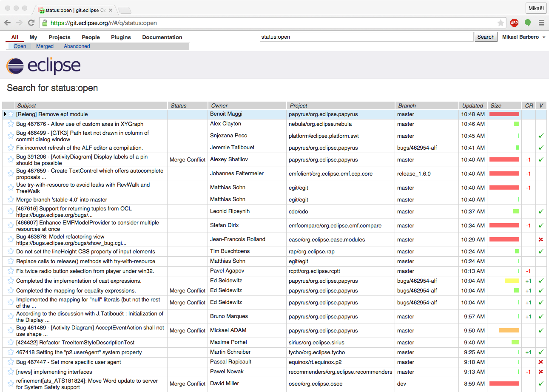The image size is (549, 392).
Task: Click the bookmark star in address bar
Action: (x=501, y=23)
